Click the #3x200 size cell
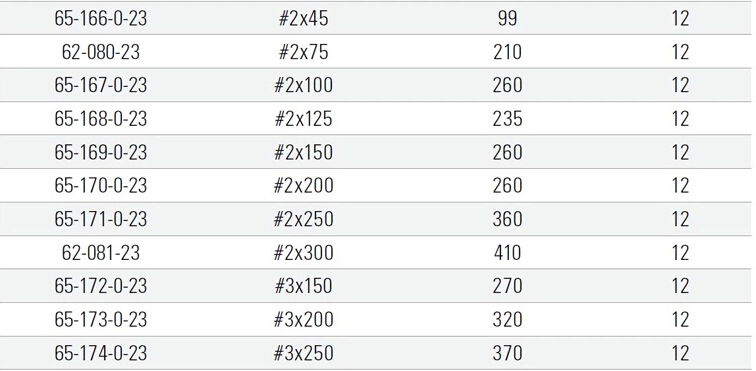The height and width of the screenshot is (371, 756). click(x=303, y=320)
